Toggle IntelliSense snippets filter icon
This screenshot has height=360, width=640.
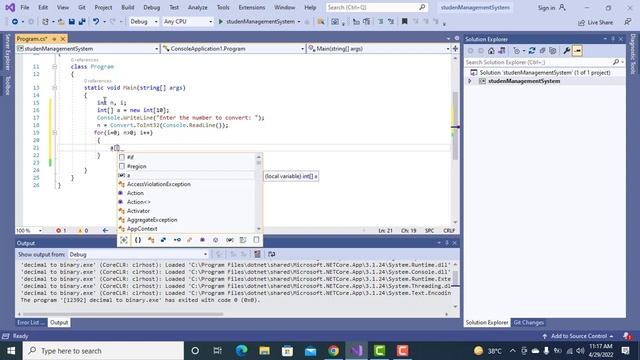256,240
